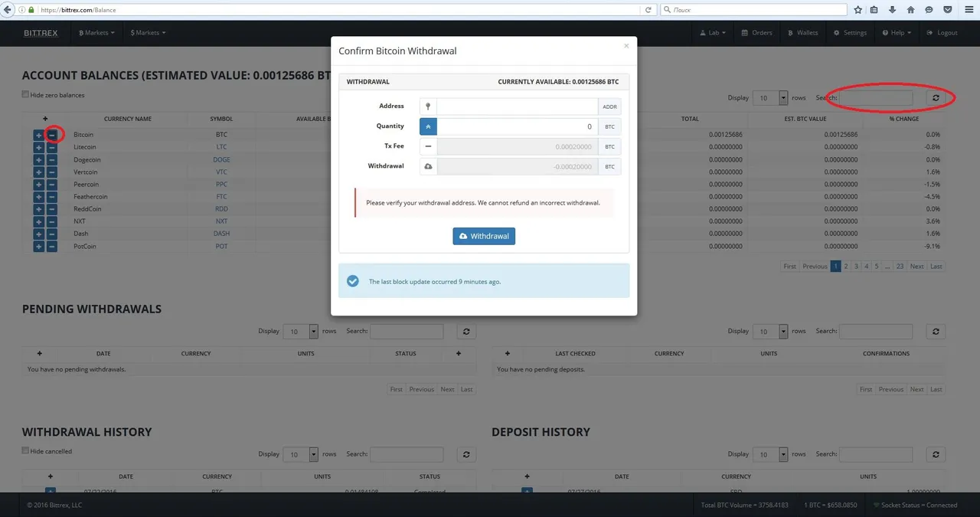Click the Quantity input field
Viewport: 980px width, 517px height.
518,126
